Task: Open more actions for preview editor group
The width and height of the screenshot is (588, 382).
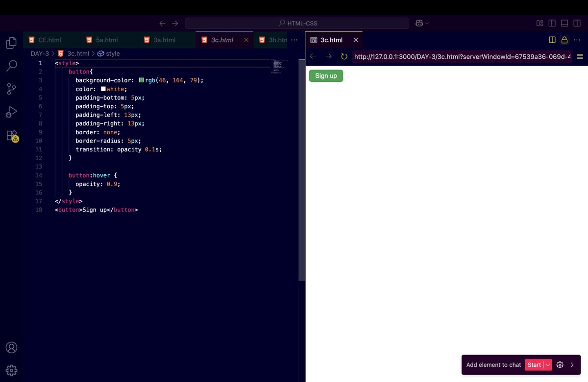Action: (577, 40)
